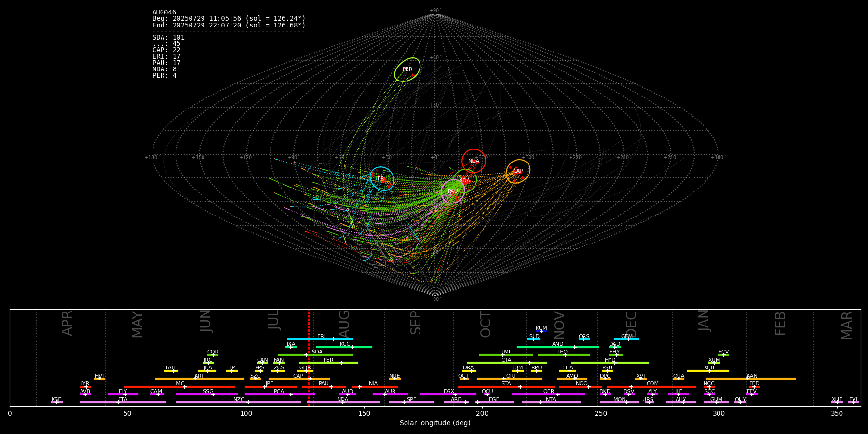Click the SPE shower bar

pyautogui.click(x=411, y=402)
